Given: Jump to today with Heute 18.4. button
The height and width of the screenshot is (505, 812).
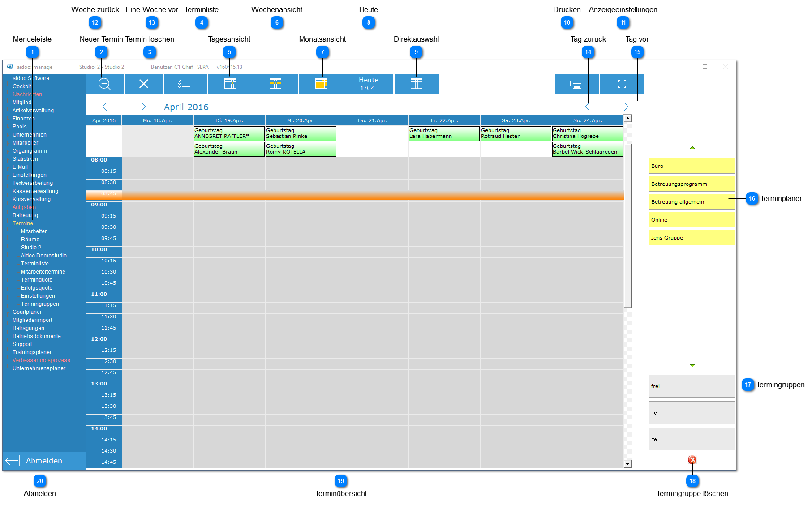Looking at the screenshot, I should coord(369,84).
